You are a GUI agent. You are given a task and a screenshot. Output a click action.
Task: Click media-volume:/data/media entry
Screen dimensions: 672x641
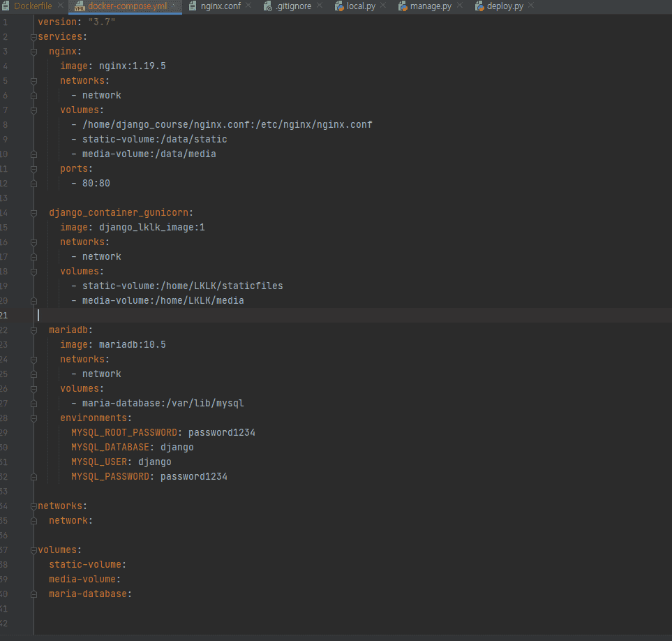[149, 154]
